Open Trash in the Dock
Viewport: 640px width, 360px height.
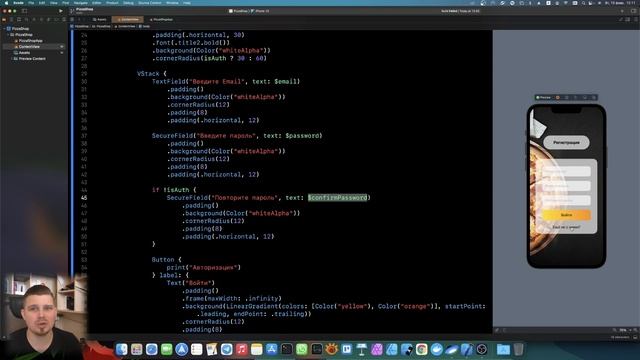518,349
